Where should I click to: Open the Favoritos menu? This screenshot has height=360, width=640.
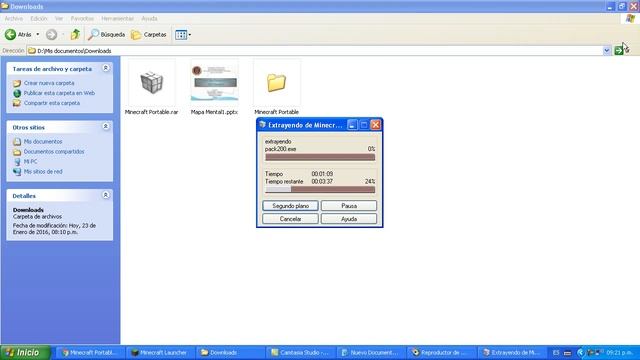(82, 18)
